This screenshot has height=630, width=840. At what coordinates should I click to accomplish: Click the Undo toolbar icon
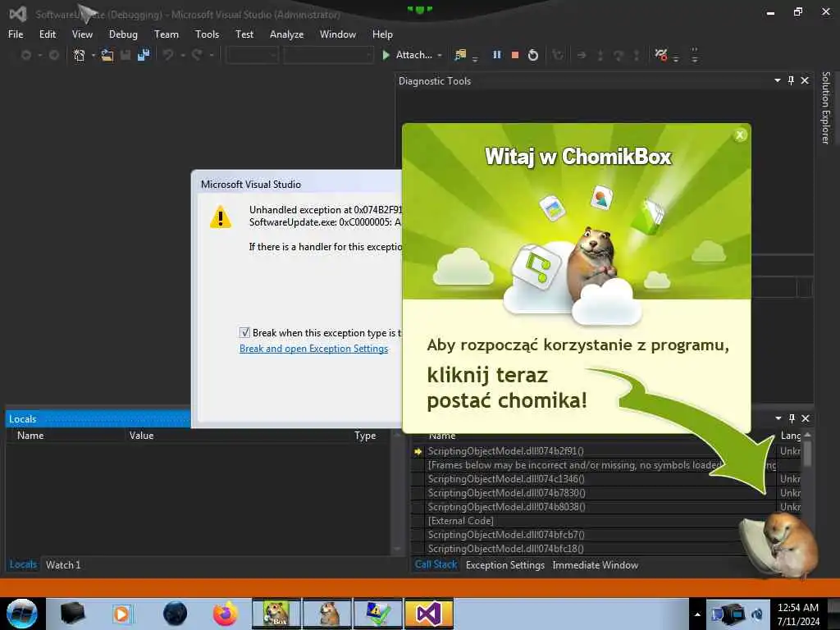tap(168, 55)
